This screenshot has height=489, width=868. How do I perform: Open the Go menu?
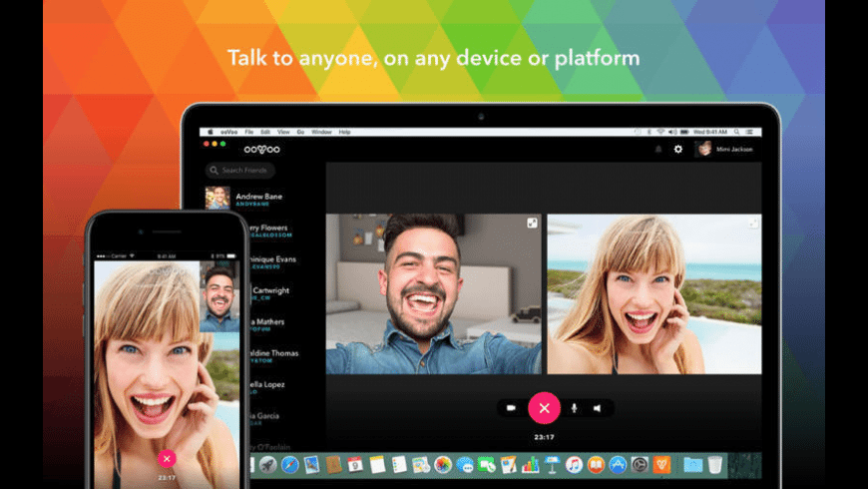pyautogui.click(x=300, y=133)
